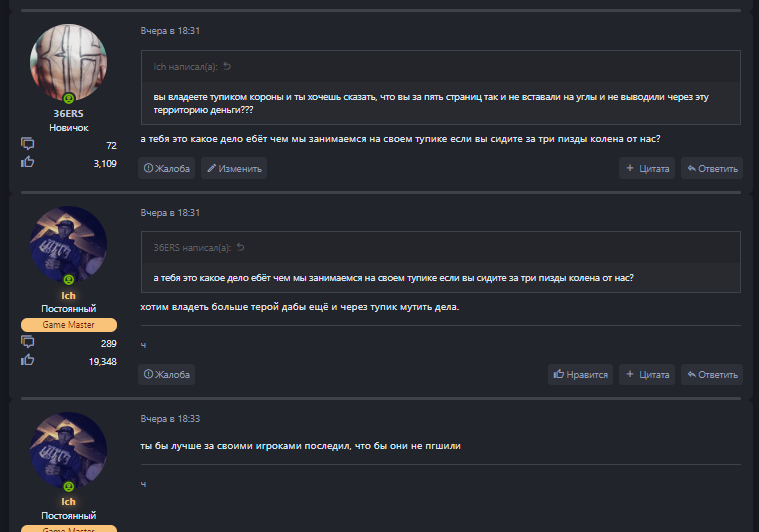Click the Game Master badge under Ich's 18:31 post

pyautogui.click(x=69, y=325)
